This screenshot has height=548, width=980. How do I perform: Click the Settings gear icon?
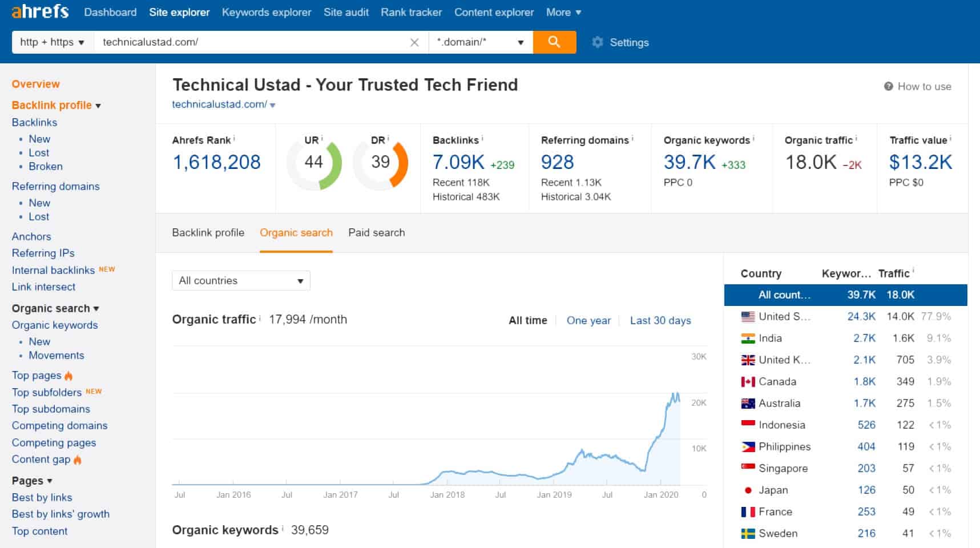[597, 42]
